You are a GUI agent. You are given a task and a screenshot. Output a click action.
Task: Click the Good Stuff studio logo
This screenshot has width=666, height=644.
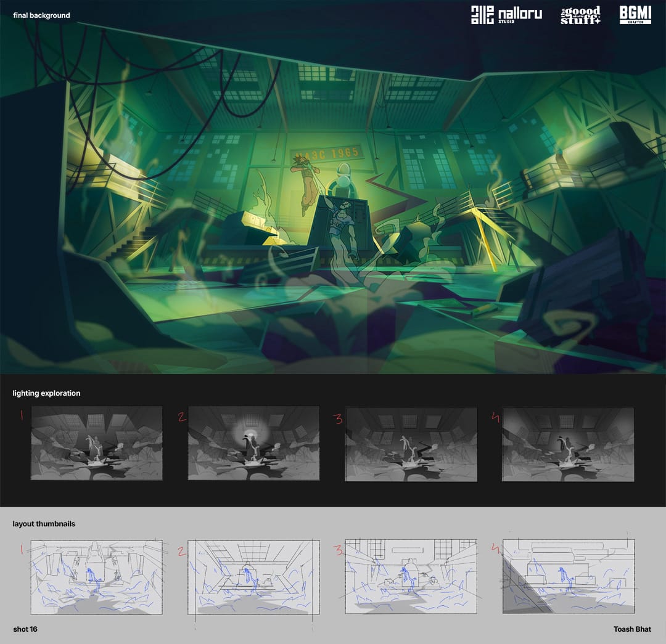[x=580, y=15]
